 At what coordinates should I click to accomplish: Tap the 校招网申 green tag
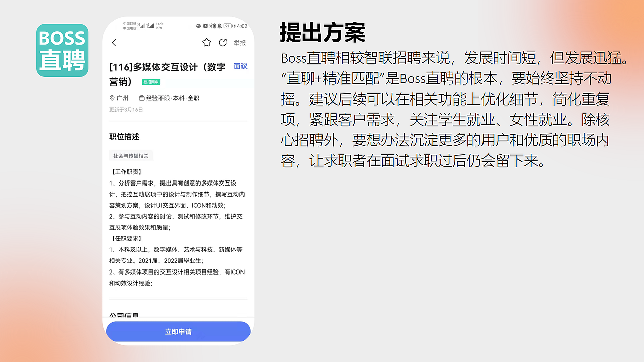pyautogui.click(x=151, y=82)
